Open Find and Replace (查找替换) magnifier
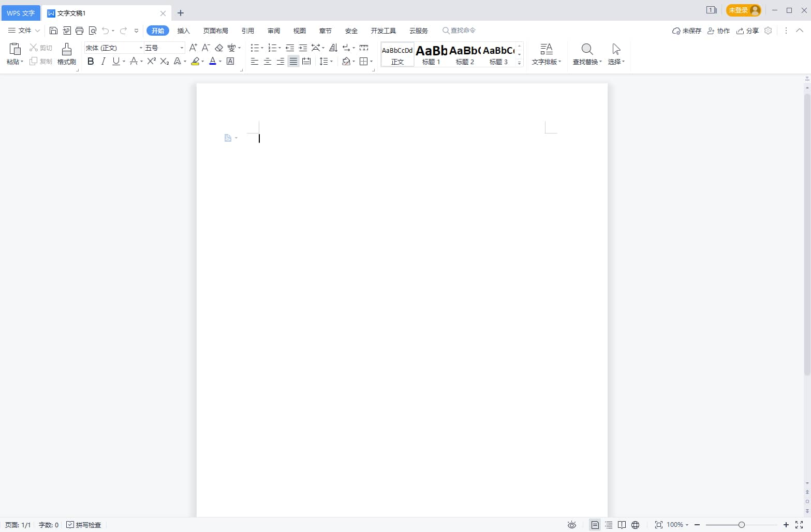Screen dimensions: 811x532 click(587, 50)
